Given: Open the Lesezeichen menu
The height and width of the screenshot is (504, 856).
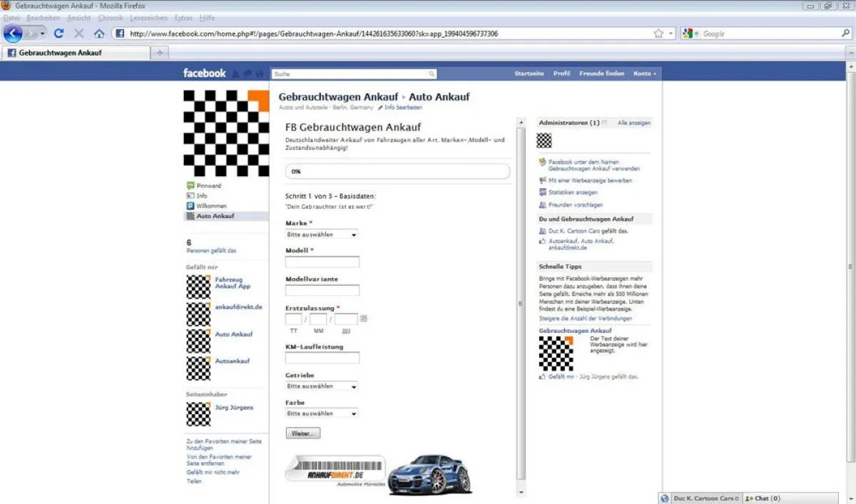Looking at the screenshot, I should coord(149,18).
